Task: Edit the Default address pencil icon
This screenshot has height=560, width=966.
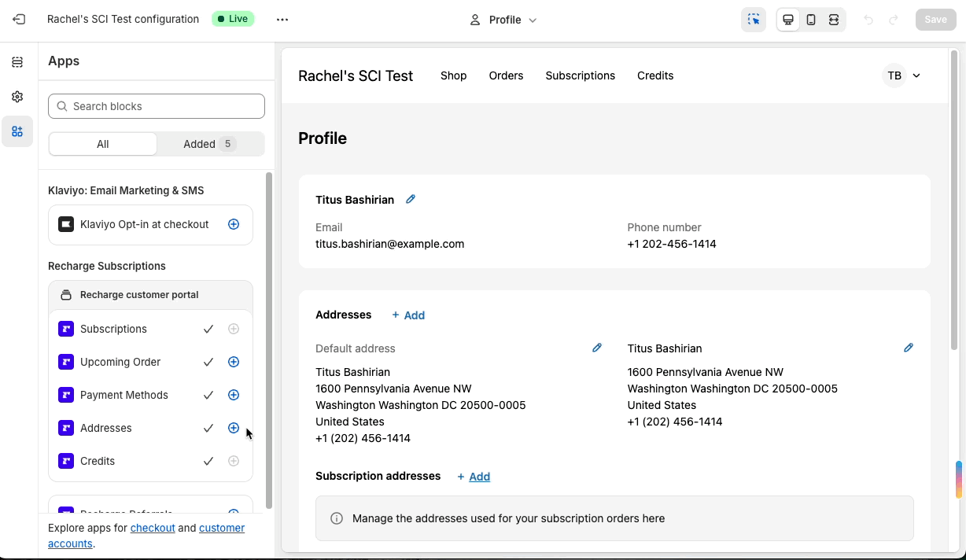Action: coord(597,348)
